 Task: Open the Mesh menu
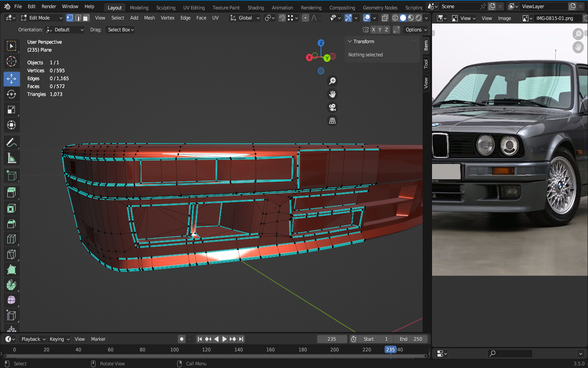point(149,18)
